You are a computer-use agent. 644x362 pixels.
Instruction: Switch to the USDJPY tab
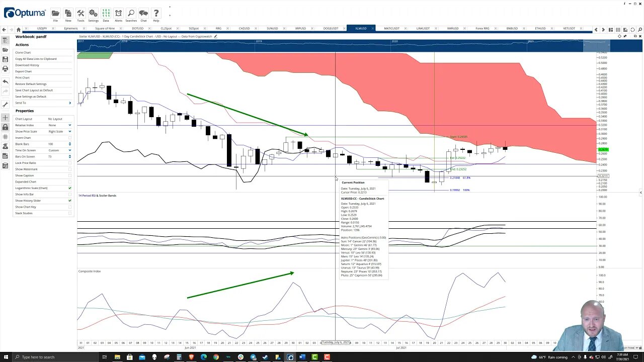pos(42,29)
